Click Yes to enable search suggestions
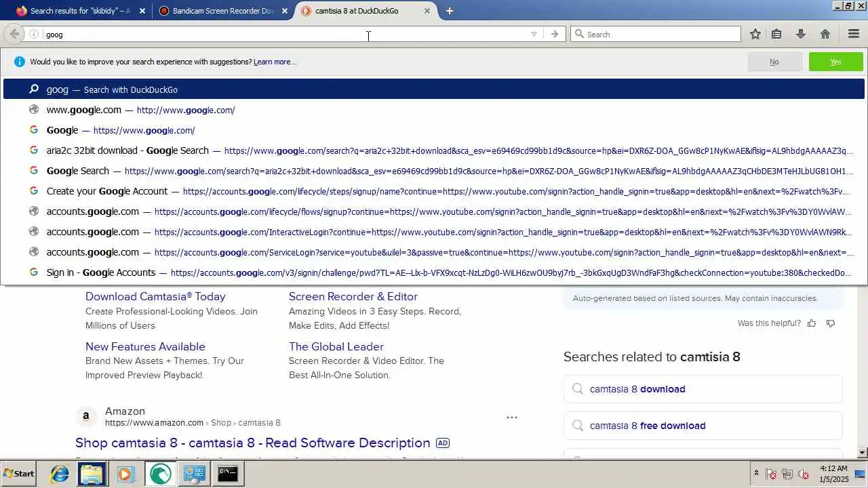 coord(835,62)
